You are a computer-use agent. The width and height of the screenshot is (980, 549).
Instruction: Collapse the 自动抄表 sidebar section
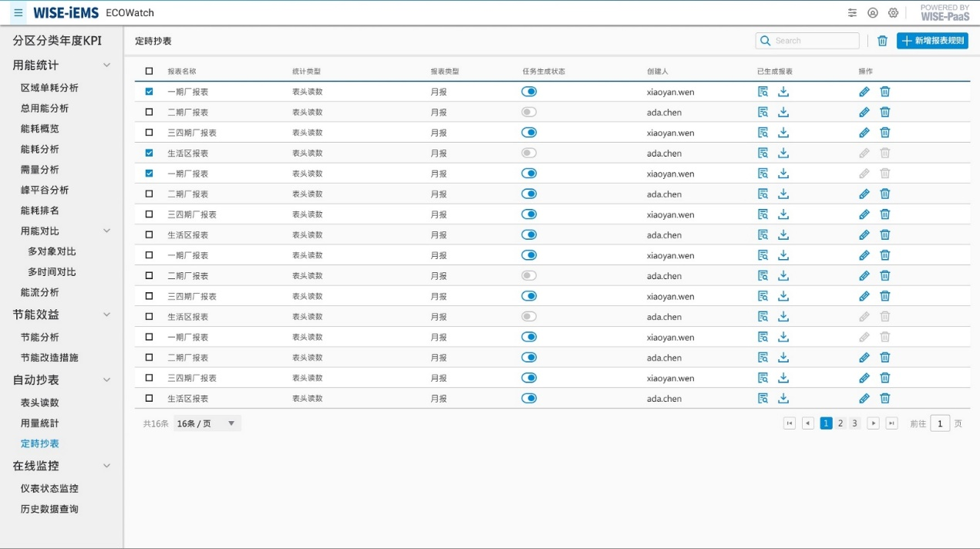pyautogui.click(x=107, y=379)
